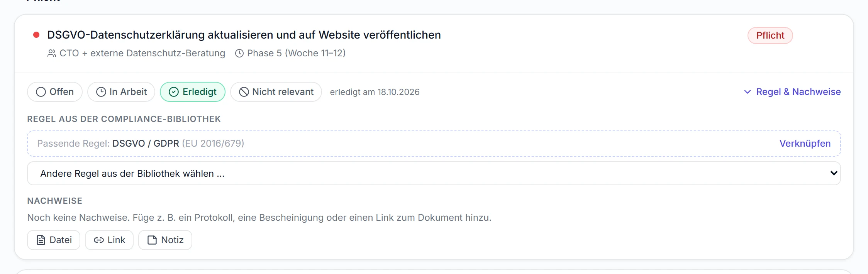Image resolution: width=868 pixels, height=274 pixels.
Task: Set status to Offen
Action: tap(55, 92)
